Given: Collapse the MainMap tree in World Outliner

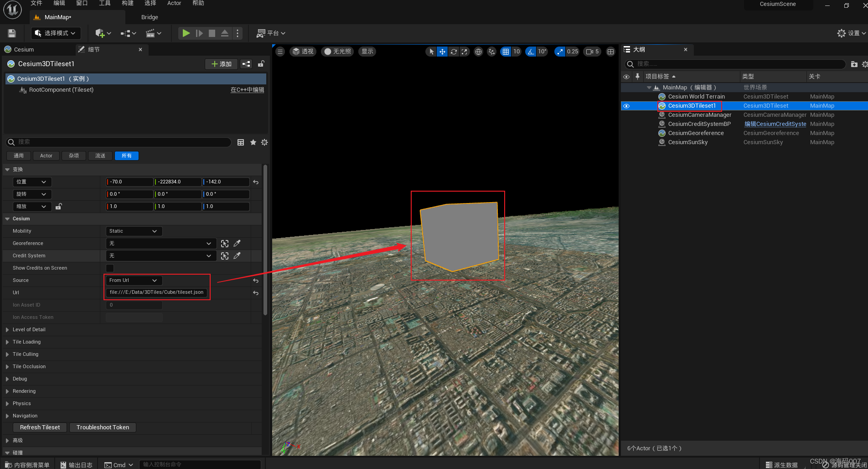Looking at the screenshot, I should (649, 87).
